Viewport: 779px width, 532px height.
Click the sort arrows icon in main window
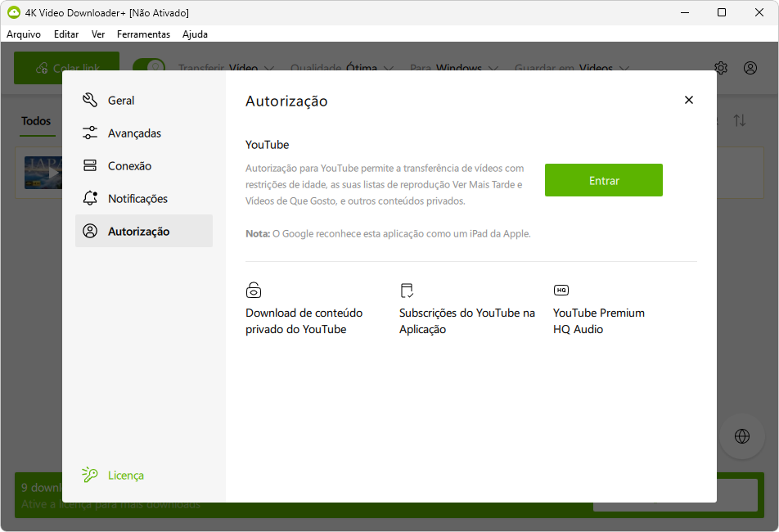[x=740, y=120]
